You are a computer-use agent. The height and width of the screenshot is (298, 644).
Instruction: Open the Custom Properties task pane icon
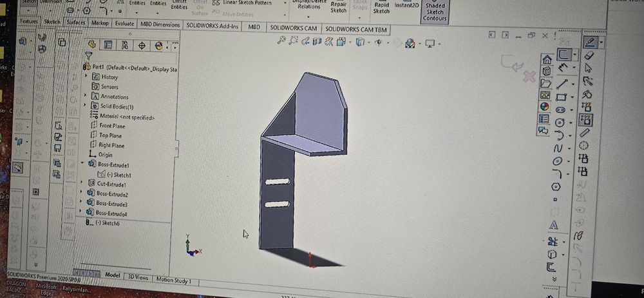click(x=544, y=119)
